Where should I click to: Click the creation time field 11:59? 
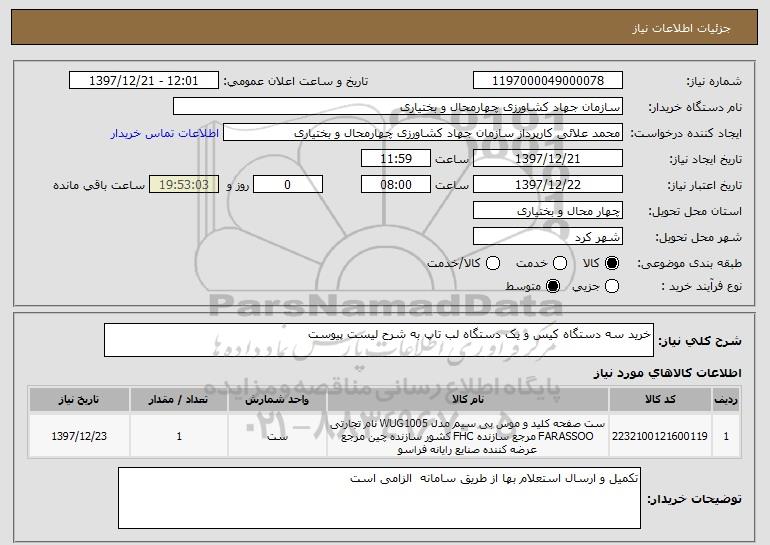(396, 159)
